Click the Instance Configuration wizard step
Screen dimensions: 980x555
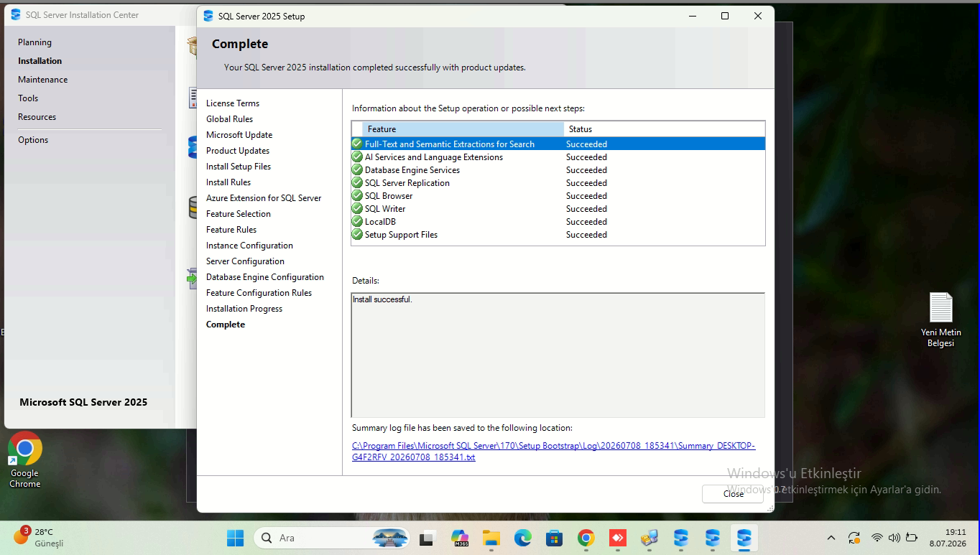tap(249, 246)
